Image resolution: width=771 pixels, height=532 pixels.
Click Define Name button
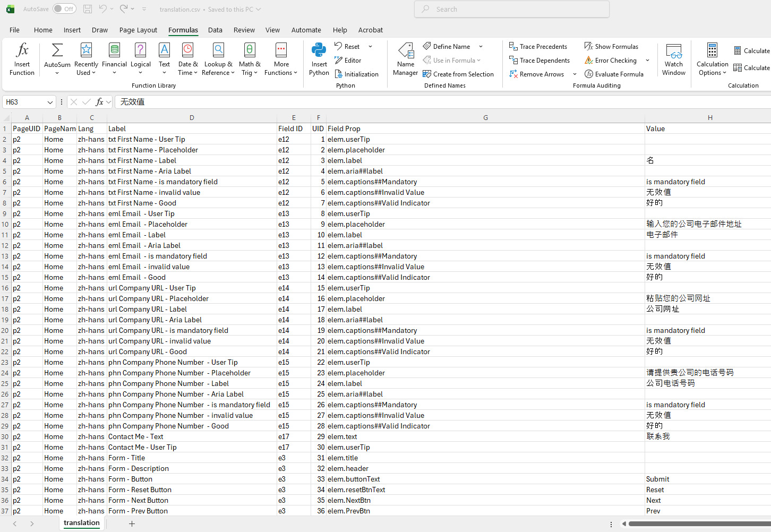tap(447, 47)
